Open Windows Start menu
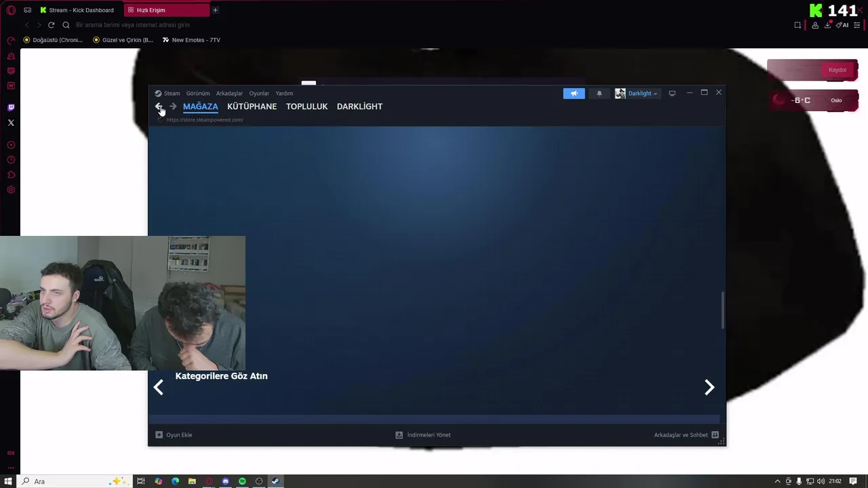 [x=8, y=481]
